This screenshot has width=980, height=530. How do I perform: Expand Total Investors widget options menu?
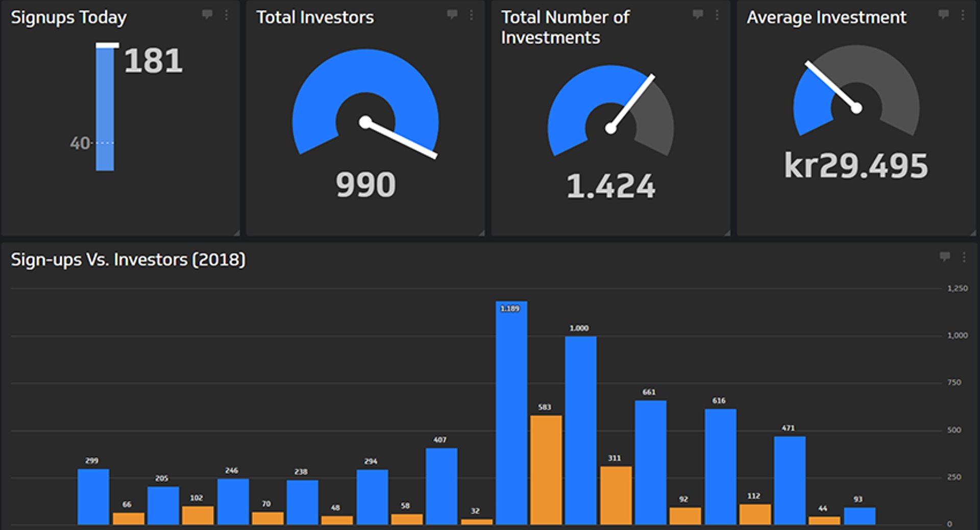471,15
